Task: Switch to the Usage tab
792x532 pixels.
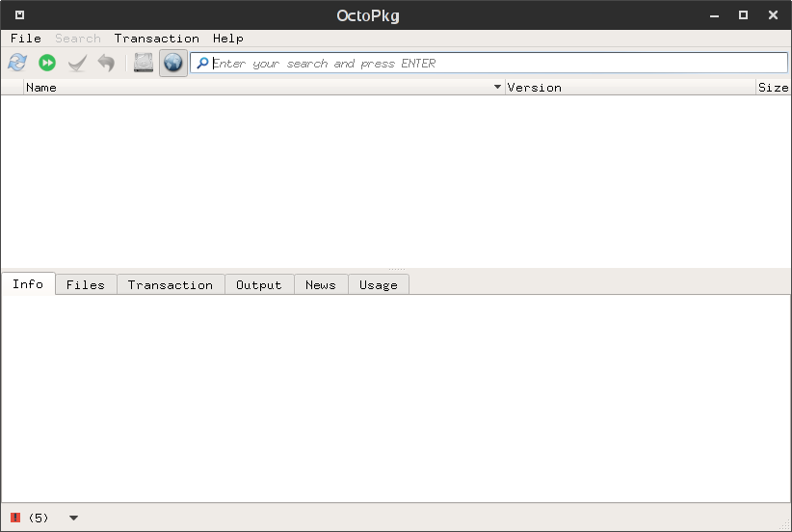Action: click(x=379, y=285)
